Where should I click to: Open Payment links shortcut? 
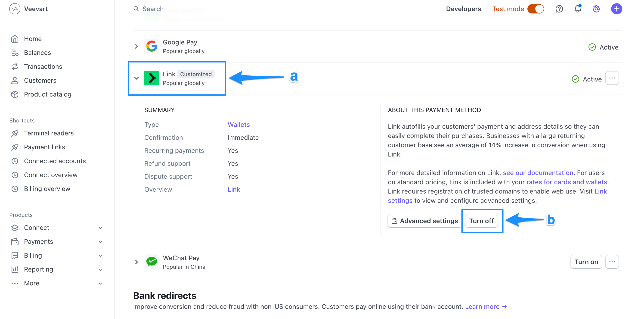pyautogui.click(x=44, y=147)
